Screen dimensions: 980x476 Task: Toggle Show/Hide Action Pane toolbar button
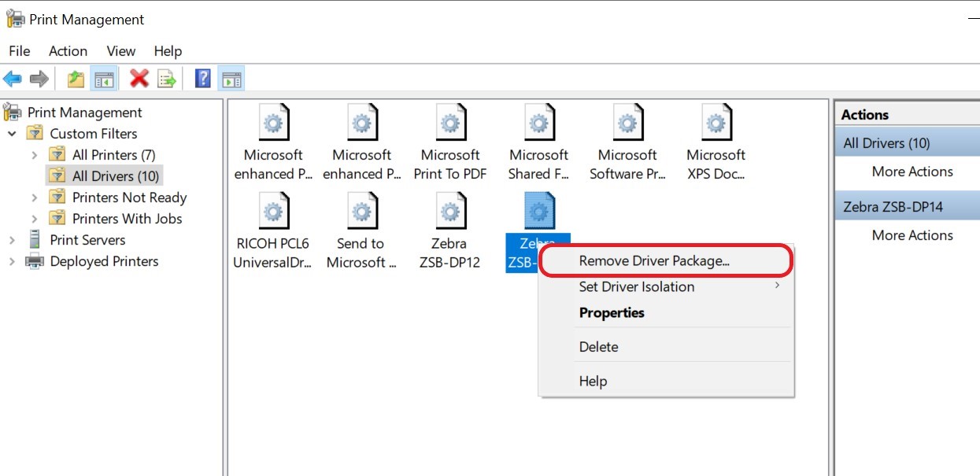pyautogui.click(x=231, y=79)
